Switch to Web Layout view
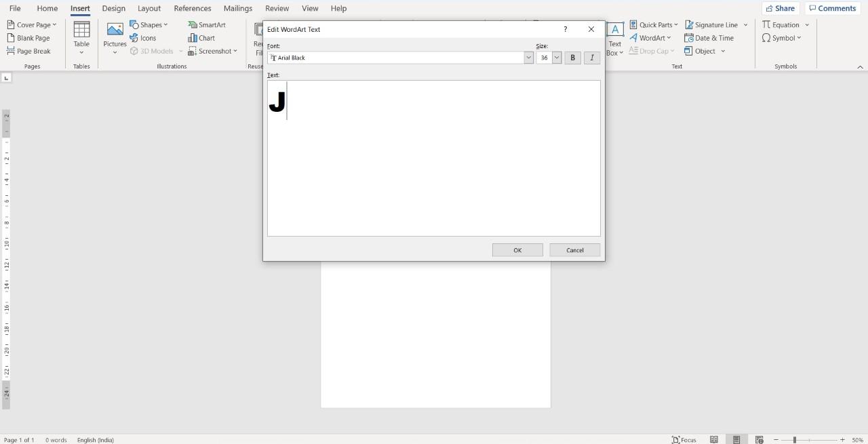The width and height of the screenshot is (868, 444). pos(759,440)
